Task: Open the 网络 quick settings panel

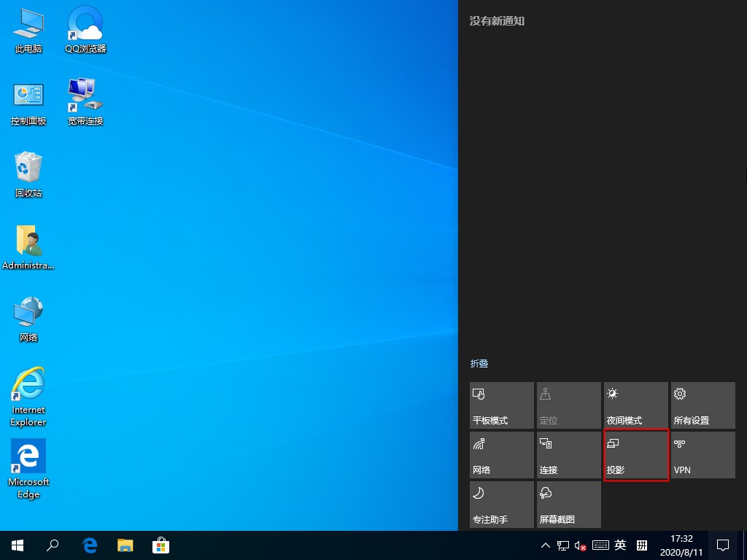Action: pos(502,455)
